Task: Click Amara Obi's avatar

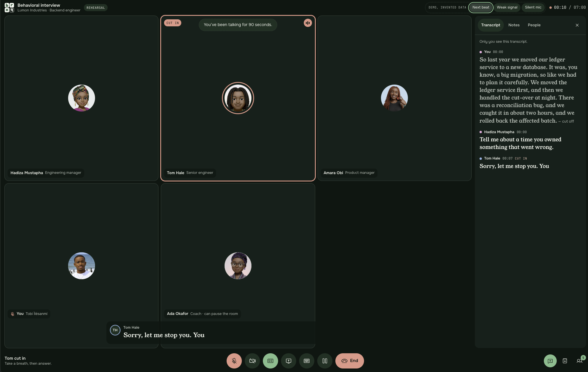Action: (394, 98)
